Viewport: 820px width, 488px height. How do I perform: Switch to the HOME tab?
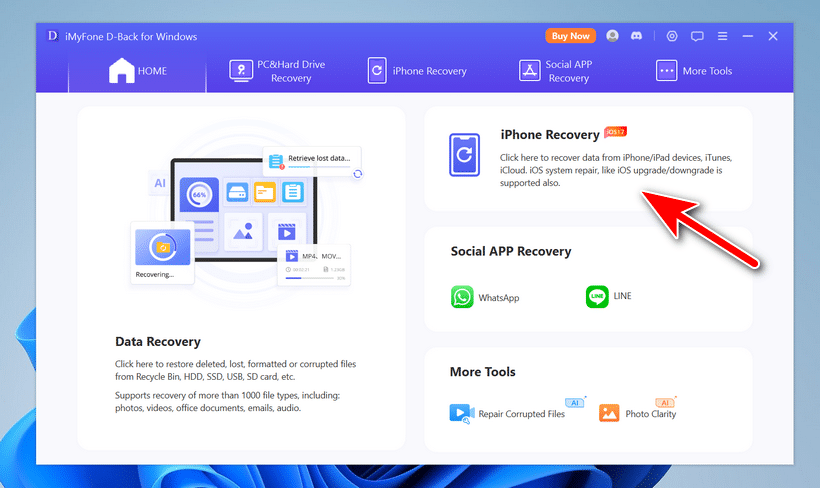coord(137,71)
